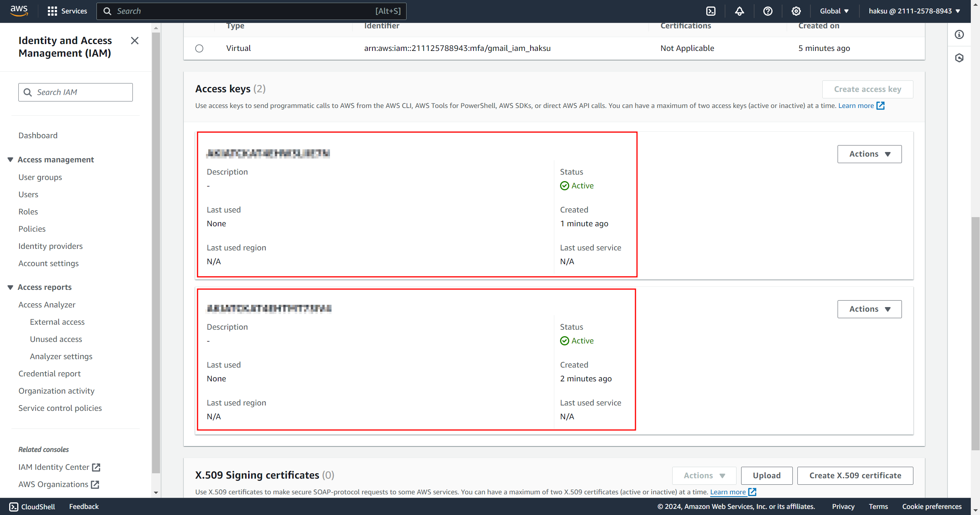The width and height of the screenshot is (980, 515).
Task: Click the help question mark icon
Action: click(768, 11)
